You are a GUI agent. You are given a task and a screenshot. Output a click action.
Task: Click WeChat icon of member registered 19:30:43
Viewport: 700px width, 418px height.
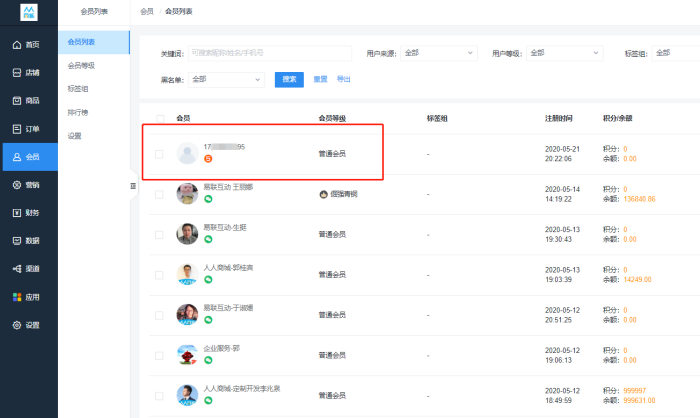tap(208, 239)
